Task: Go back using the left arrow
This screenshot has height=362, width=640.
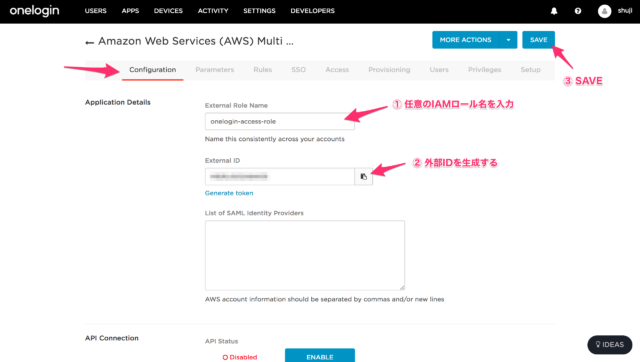Action: click(x=89, y=42)
